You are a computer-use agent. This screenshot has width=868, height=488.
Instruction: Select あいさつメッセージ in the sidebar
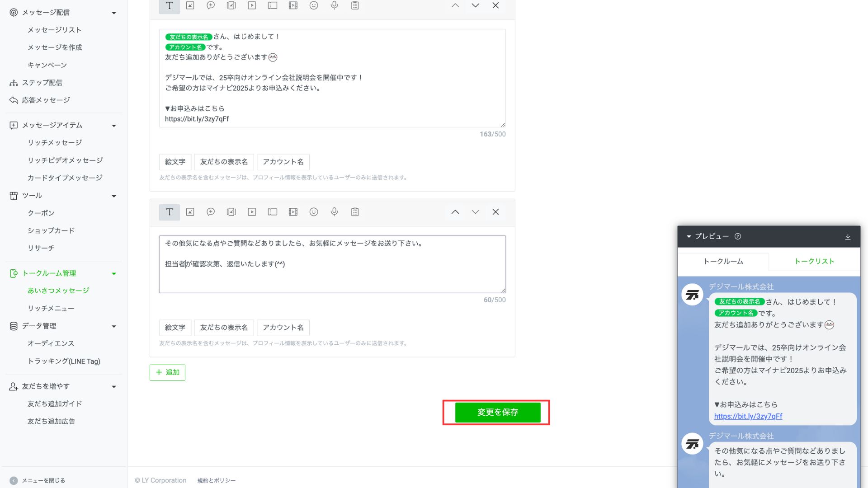pos(58,291)
